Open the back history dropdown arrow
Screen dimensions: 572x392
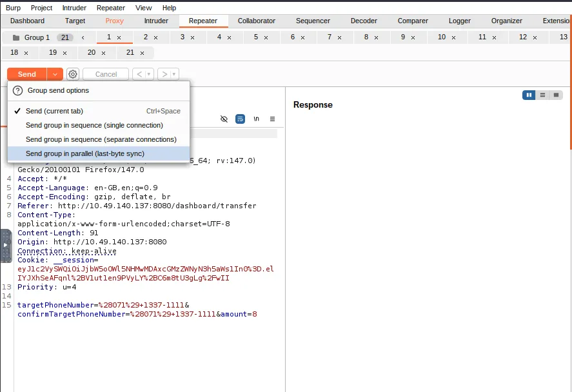pyautogui.click(x=149, y=74)
